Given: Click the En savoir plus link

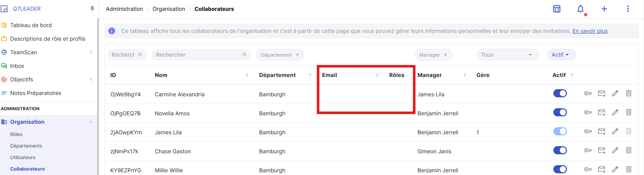Looking at the screenshot, I should 590,31.
